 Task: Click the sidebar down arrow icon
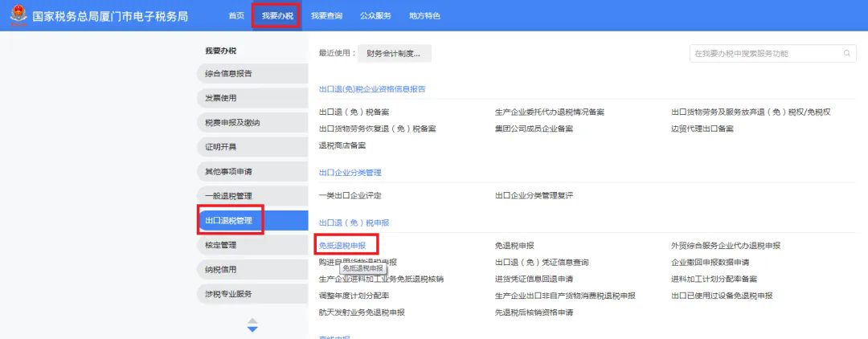[252, 329]
